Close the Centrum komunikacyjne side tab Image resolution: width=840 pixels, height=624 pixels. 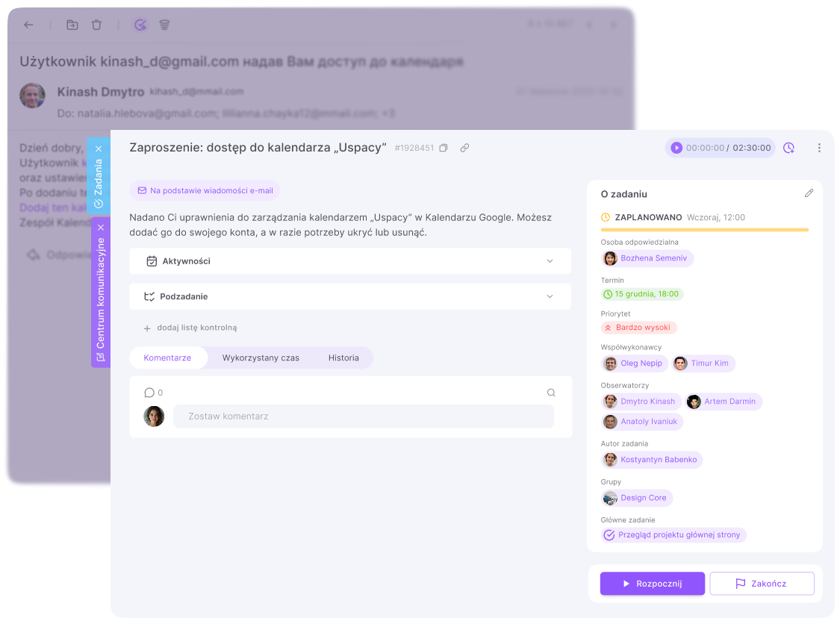[x=101, y=228]
